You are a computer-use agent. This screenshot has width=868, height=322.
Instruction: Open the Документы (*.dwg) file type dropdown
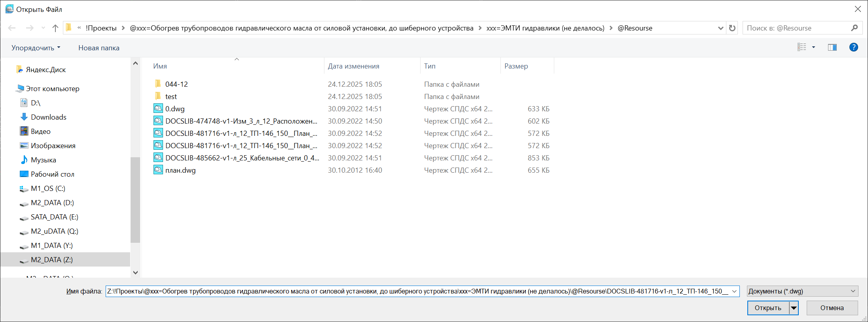802,291
